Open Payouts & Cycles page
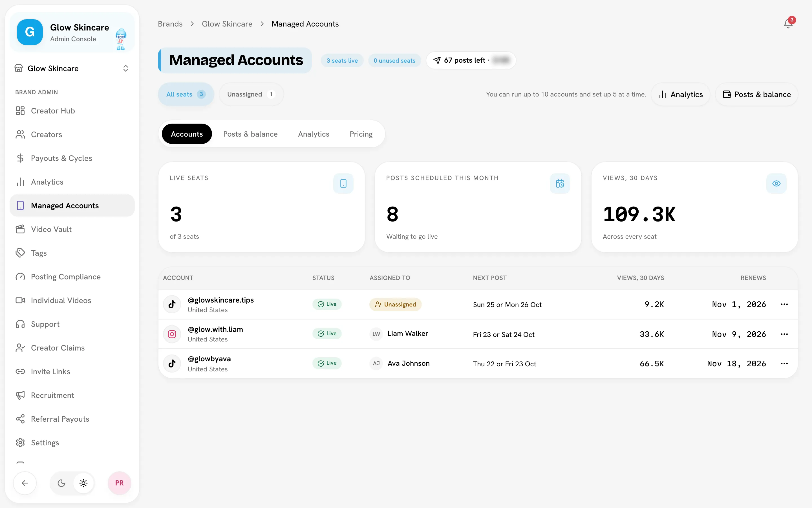This screenshot has height=508, width=812. (72, 158)
